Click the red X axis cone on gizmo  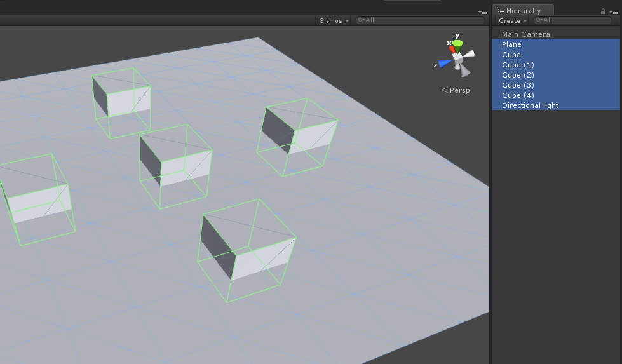pyautogui.click(x=452, y=49)
